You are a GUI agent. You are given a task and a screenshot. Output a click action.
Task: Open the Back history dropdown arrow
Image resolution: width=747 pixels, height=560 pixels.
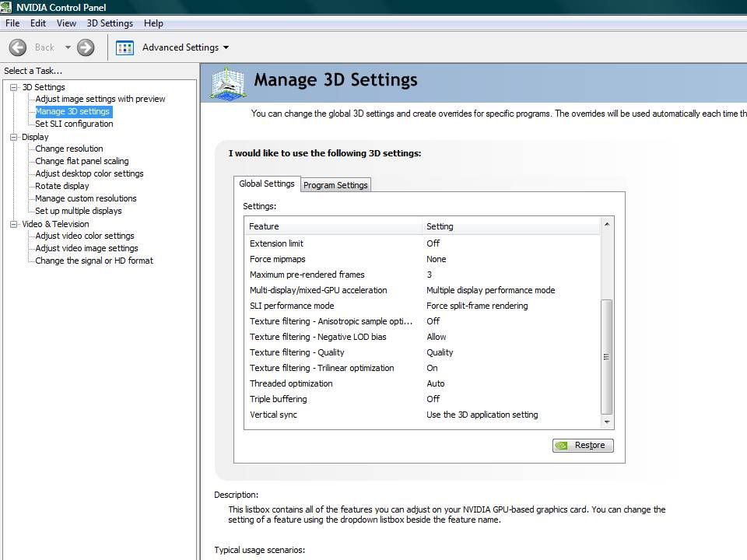tap(68, 47)
